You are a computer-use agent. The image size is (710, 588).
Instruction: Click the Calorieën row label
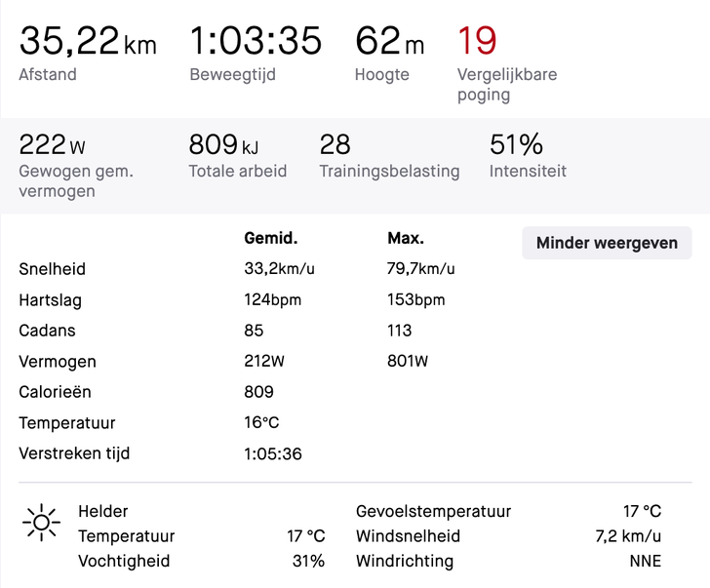54,392
